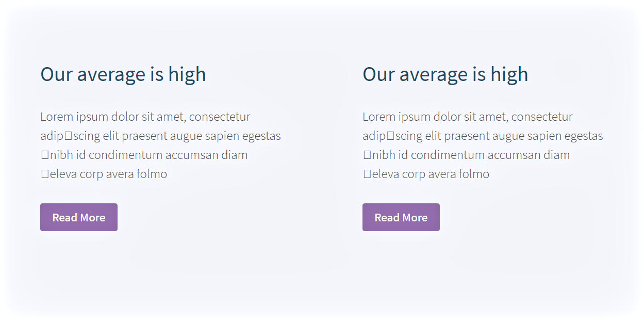Click the missing glyph box before right "nibh"
Screen dimensions: 644x322
(367, 155)
